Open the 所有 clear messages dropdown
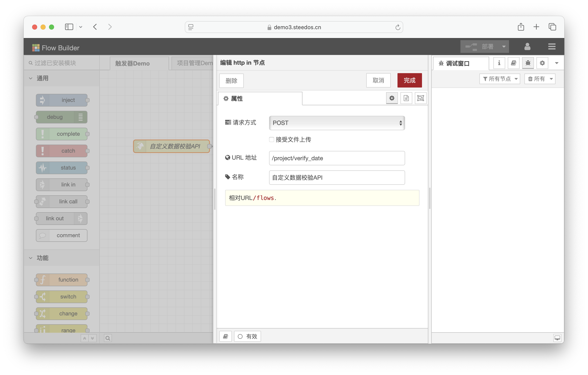The height and width of the screenshot is (375, 588). [540, 79]
